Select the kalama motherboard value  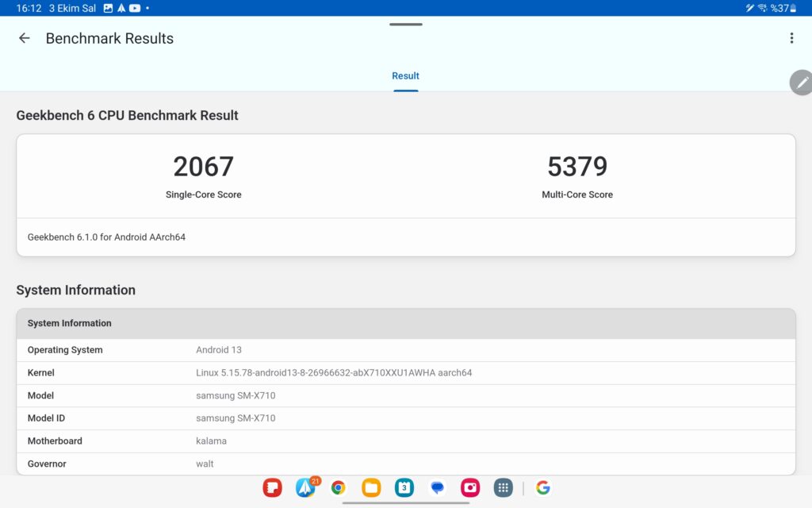(211, 441)
